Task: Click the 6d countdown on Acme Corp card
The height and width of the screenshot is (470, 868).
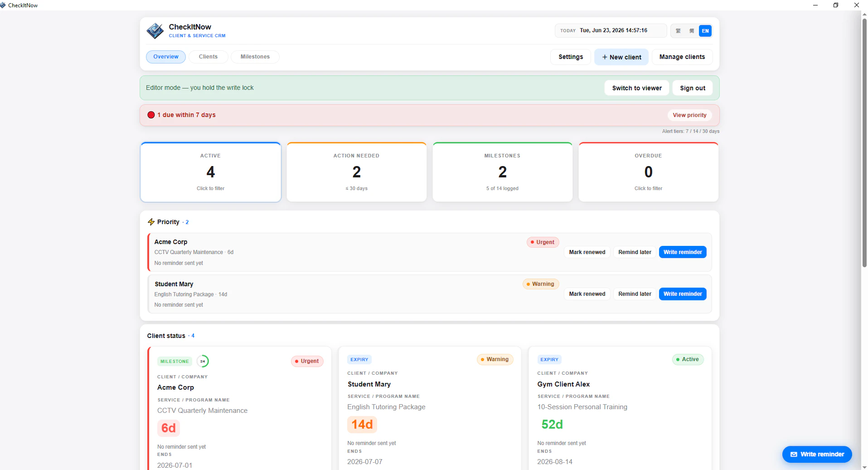Action: [x=169, y=428]
